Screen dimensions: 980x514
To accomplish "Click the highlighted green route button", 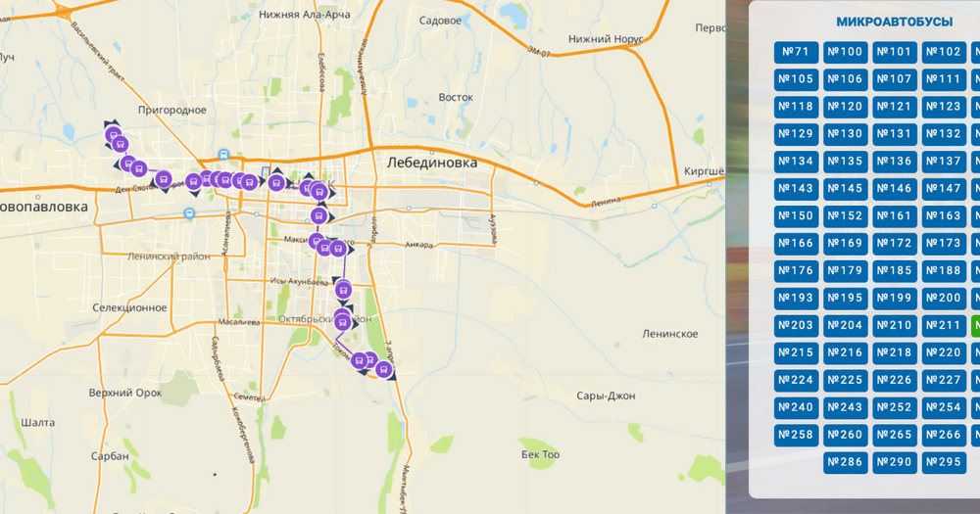I will tap(975, 326).
